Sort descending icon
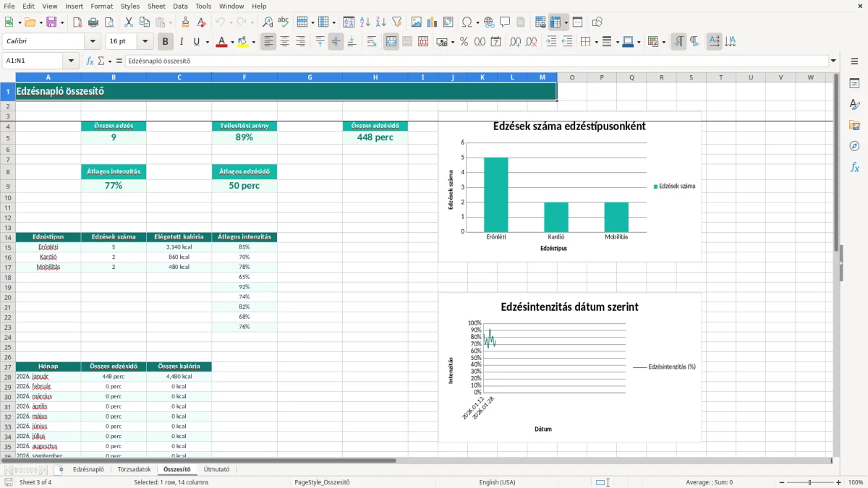 point(381,22)
